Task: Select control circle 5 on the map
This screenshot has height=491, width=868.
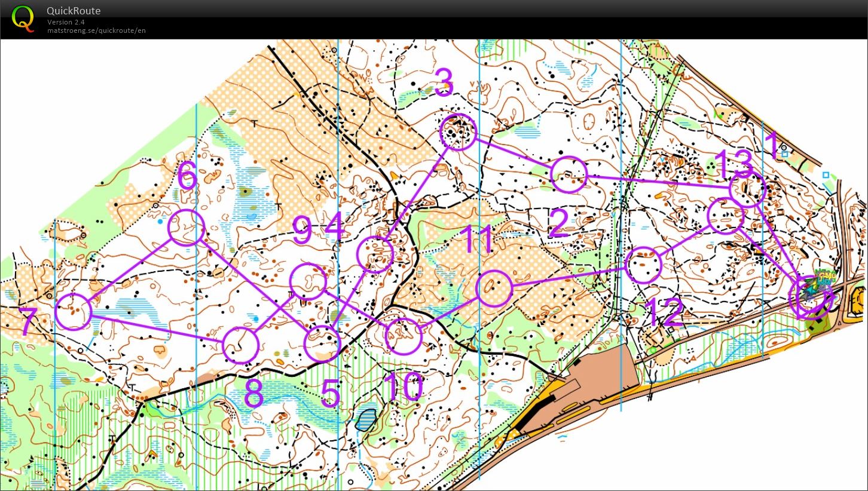Action: point(322,343)
